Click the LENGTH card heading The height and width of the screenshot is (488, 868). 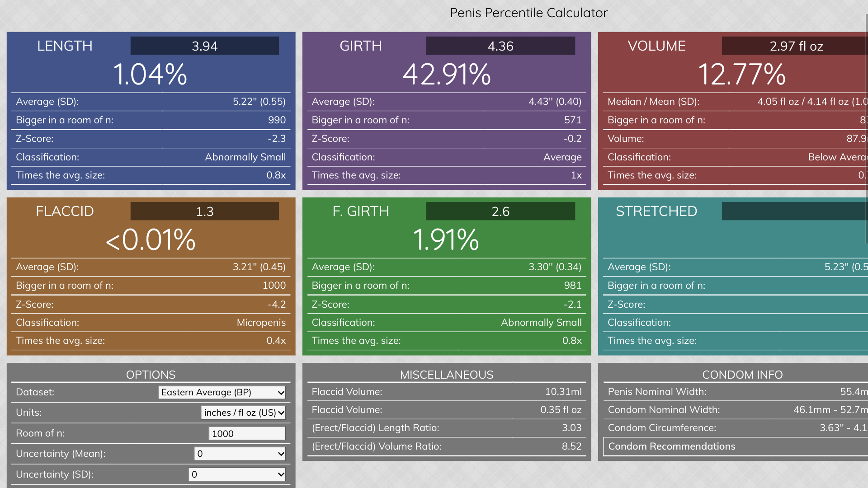(65, 46)
